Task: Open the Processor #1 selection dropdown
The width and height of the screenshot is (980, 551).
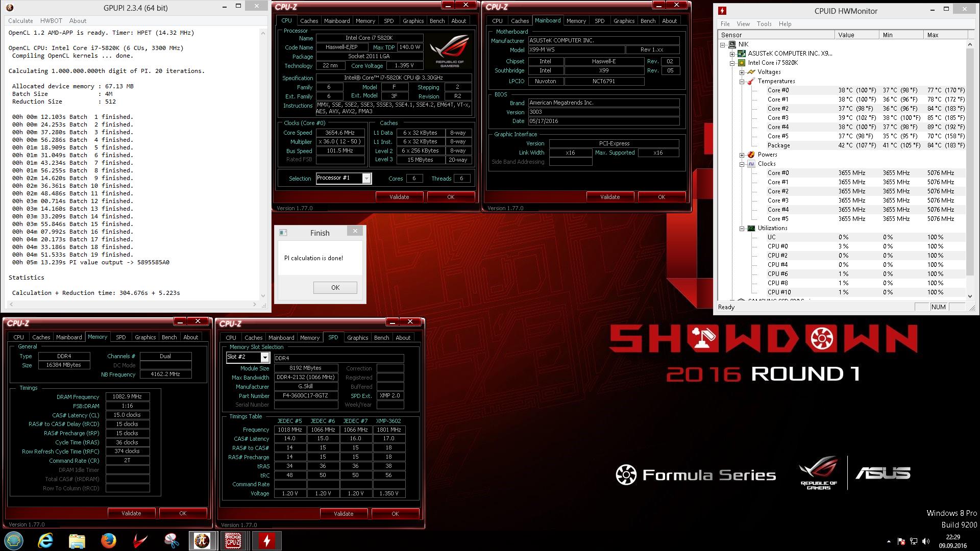Action: pos(366,178)
